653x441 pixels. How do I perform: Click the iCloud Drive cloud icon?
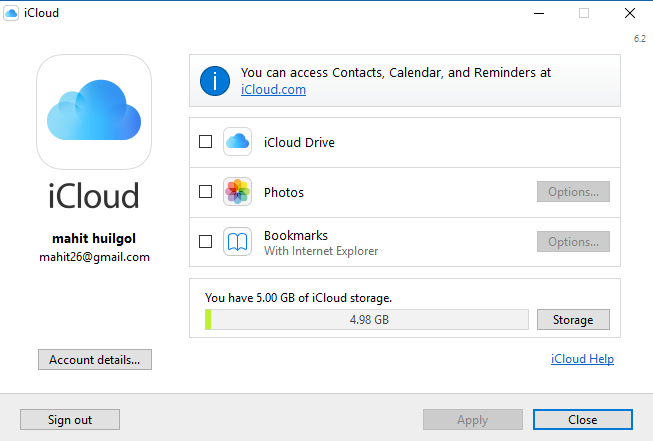(x=237, y=142)
